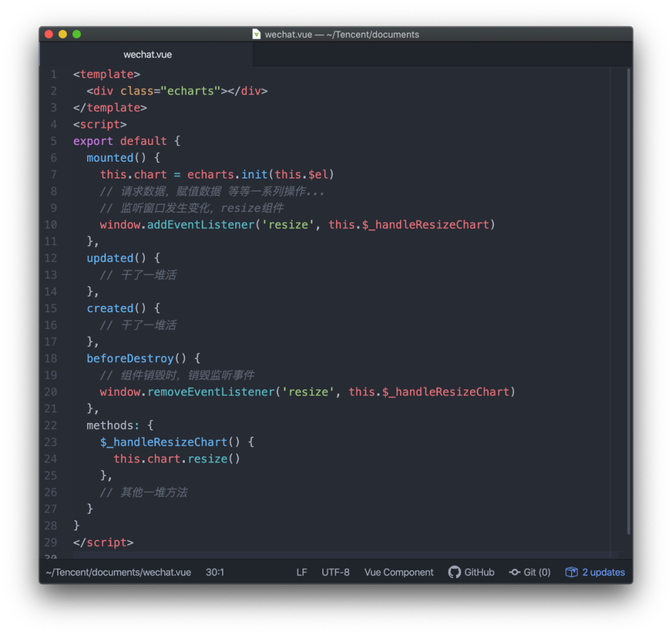Open the LF line-ending selector
Viewport: 672px width, 635px height.
[301, 572]
